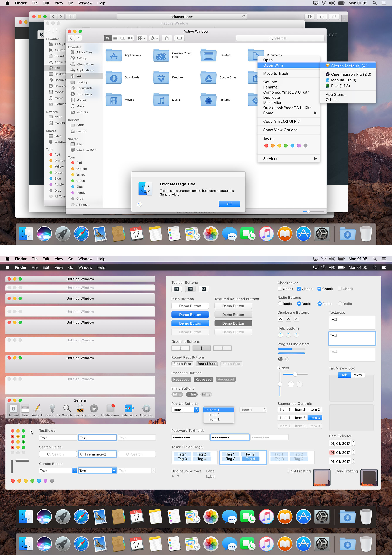Select the first unselected Radio button
Image resolution: width=392 pixels, height=555 pixels.
280,304
